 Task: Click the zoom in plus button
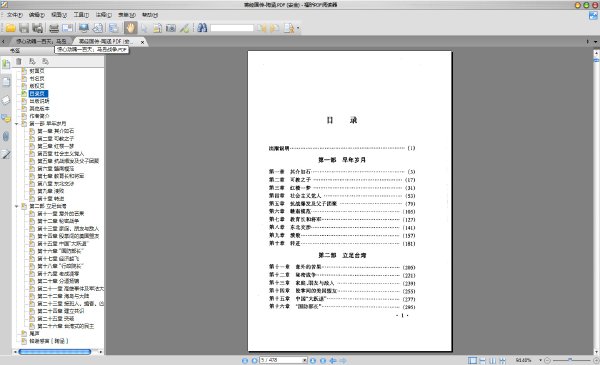pos(596,360)
